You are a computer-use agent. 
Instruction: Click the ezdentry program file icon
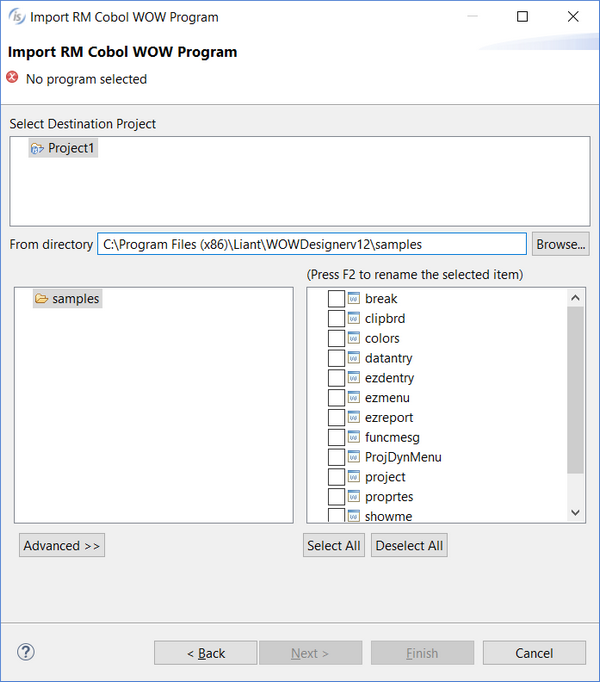354,378
